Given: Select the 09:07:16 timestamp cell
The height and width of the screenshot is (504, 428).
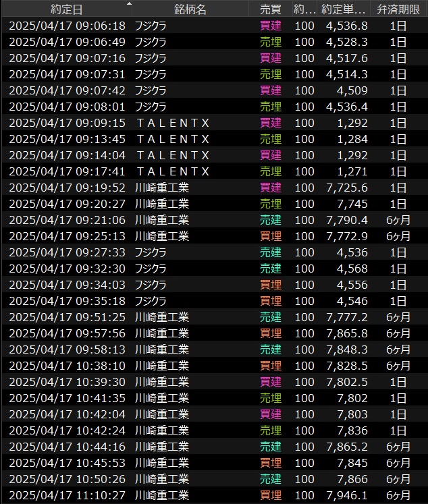Looking at the screenshot, I should coord(68,58).
